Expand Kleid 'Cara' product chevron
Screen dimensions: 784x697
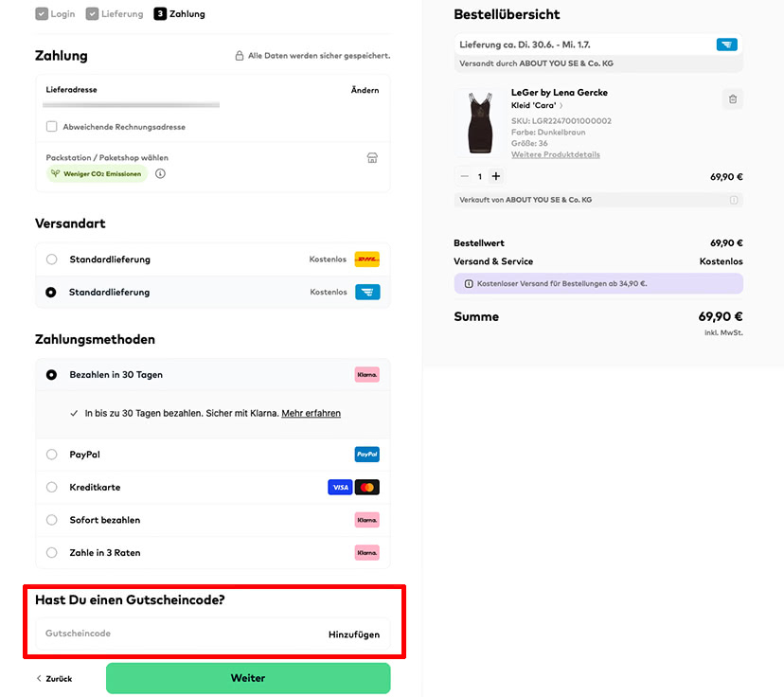point(561,105)
